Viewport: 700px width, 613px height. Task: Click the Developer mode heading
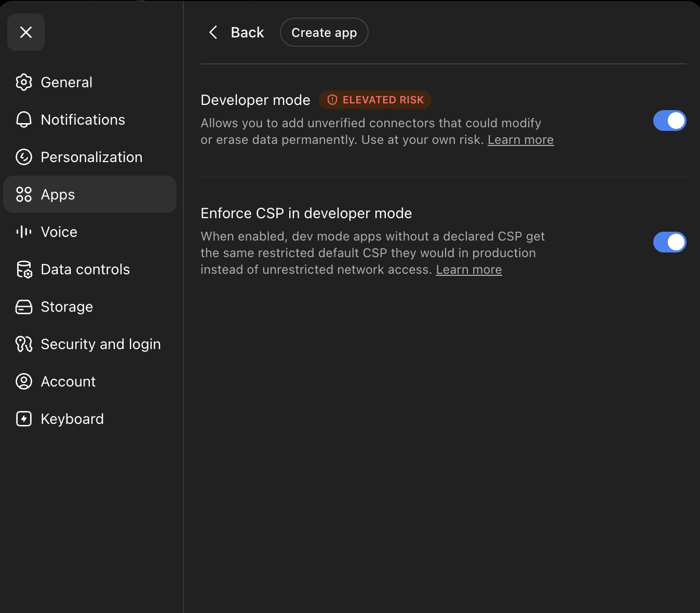255,100
